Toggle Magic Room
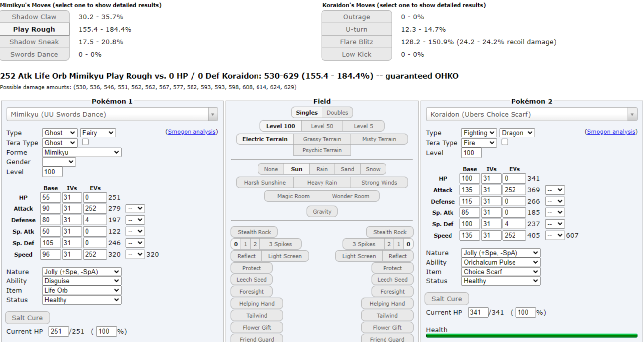This screenshot has height=342, width=644. coord(293,196)
